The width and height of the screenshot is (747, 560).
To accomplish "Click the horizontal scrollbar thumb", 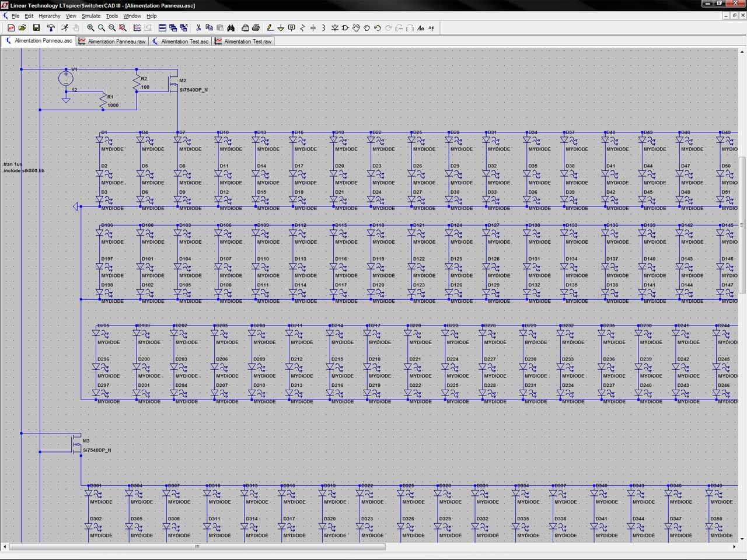I will (x=197, y=547).
